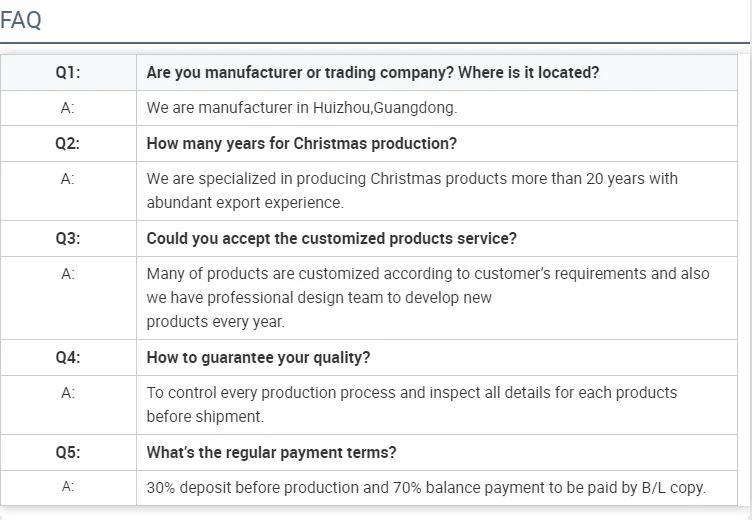Click the Q1 label cell

68,73
